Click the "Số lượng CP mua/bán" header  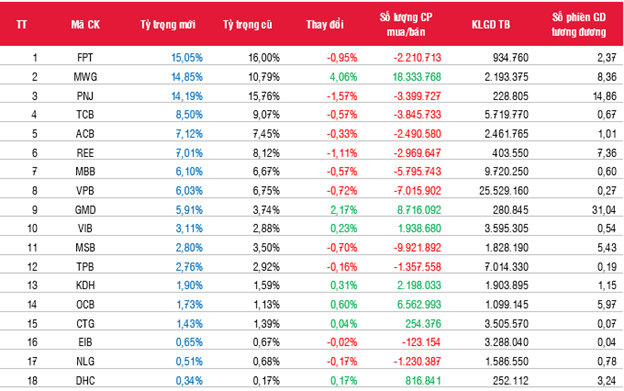point(406,25)
